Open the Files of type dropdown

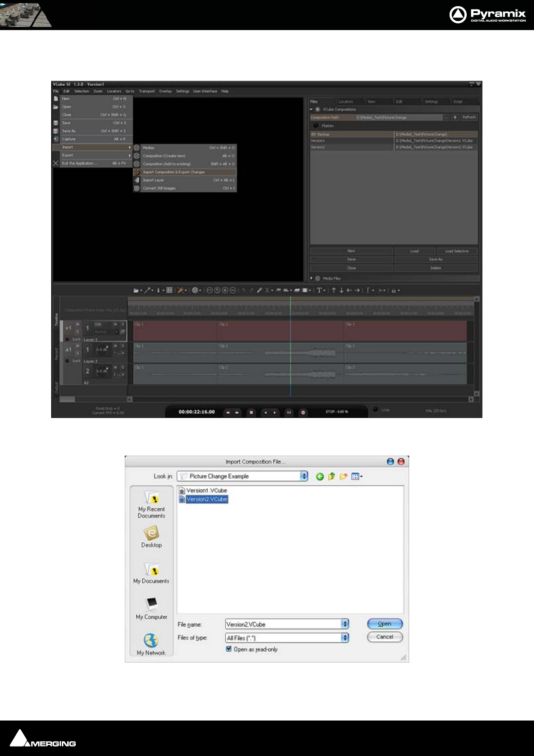point(345,637)
